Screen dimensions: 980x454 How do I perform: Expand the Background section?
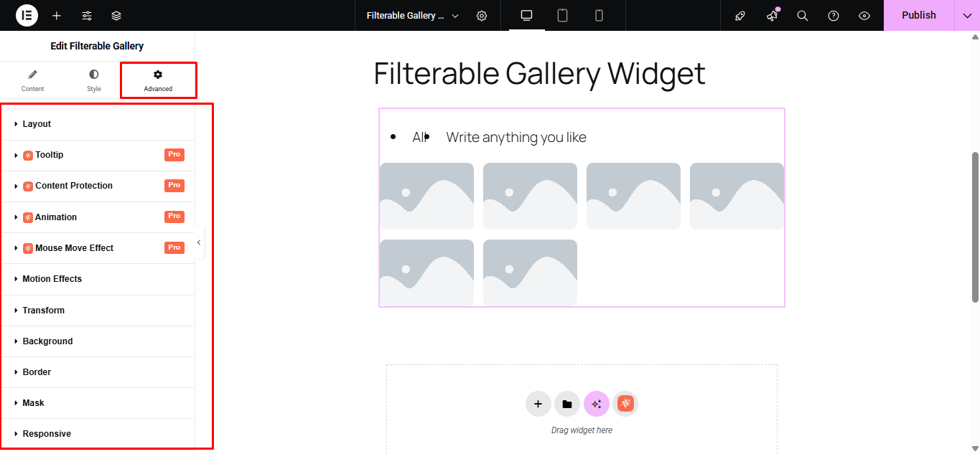98,341
